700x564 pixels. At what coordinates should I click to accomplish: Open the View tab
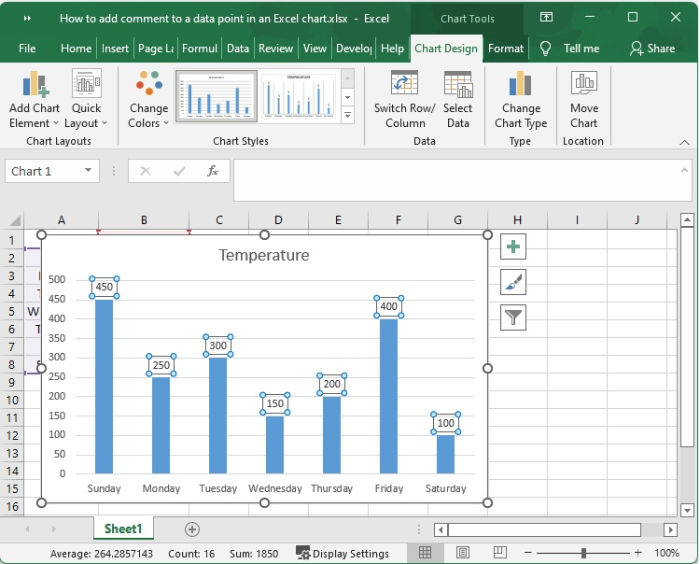(x=315, y=48)
